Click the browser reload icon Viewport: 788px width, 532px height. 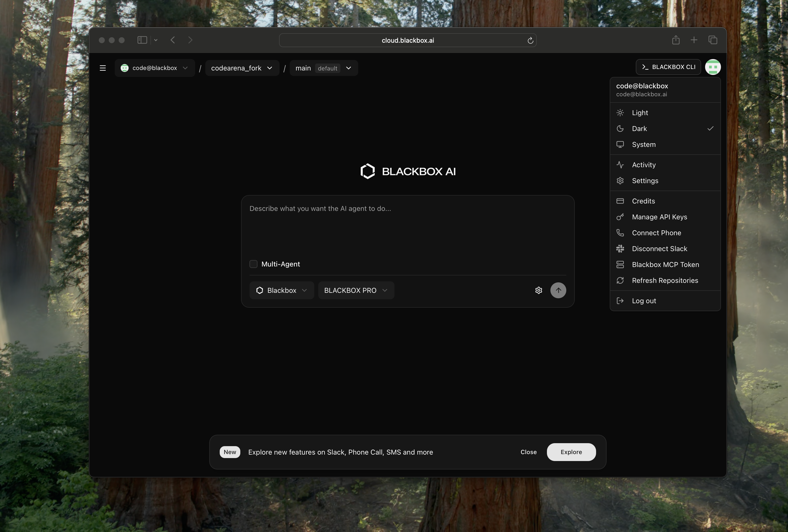pyautogui.click(x=530, y=41)
